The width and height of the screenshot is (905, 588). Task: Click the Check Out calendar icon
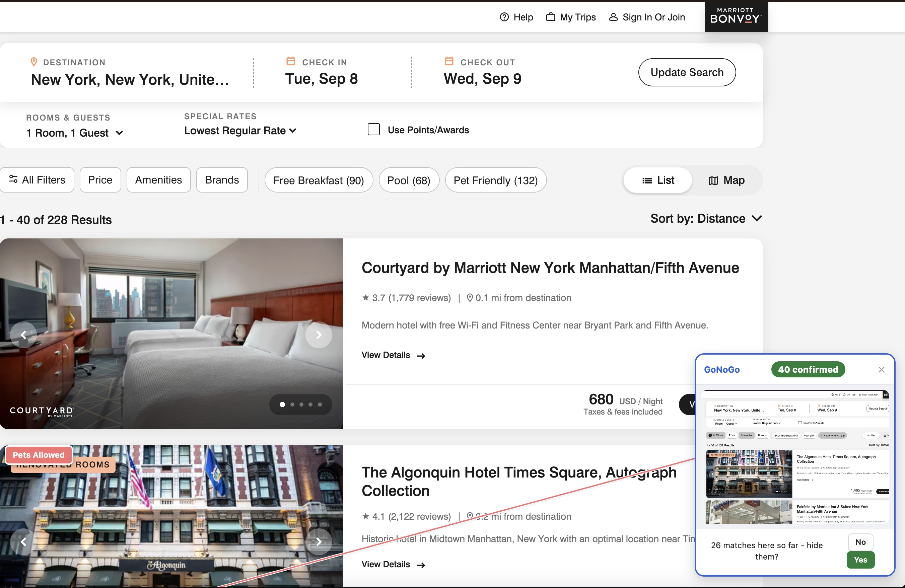pyautogui.click(x=449, y=61)
